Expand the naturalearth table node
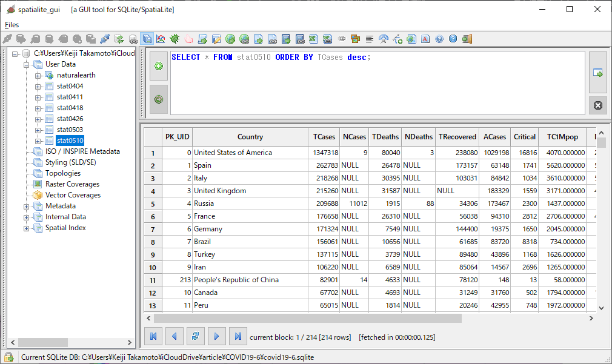612x364 pixels. click(38, 76)
